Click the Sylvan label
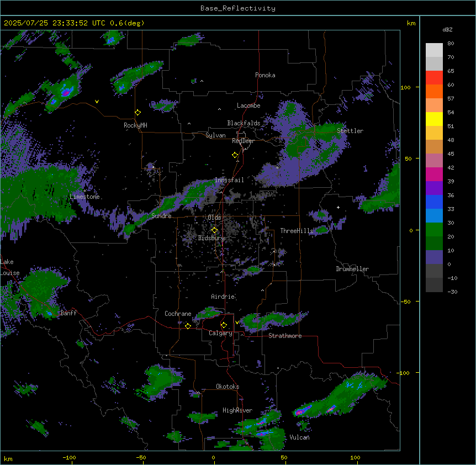This screenshot has height=465, width=476. (215, 135)
